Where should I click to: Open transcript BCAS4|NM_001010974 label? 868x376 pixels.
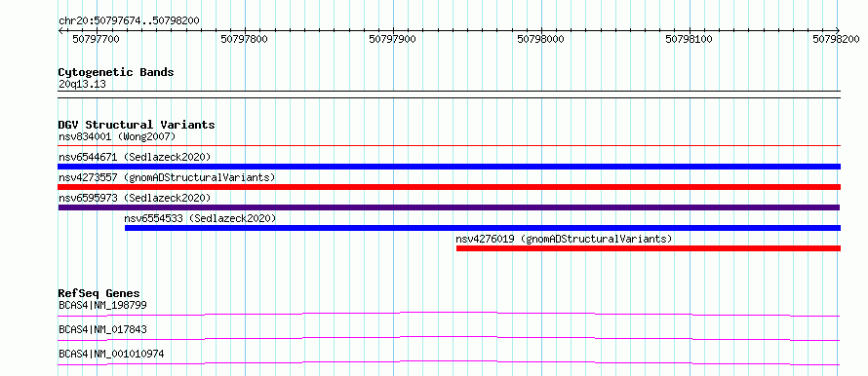pos(111,354)
